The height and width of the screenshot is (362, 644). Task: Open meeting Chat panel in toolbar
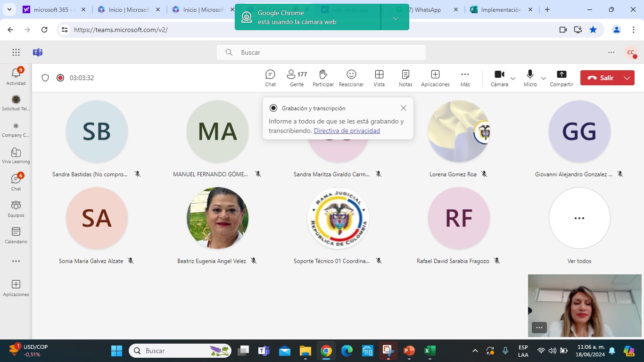click(x=270, y=78)
